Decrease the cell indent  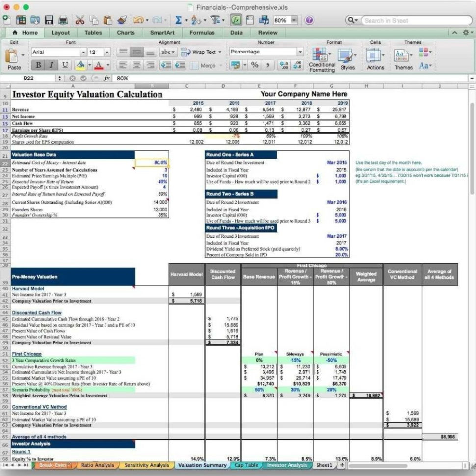[x=166, y=65]
